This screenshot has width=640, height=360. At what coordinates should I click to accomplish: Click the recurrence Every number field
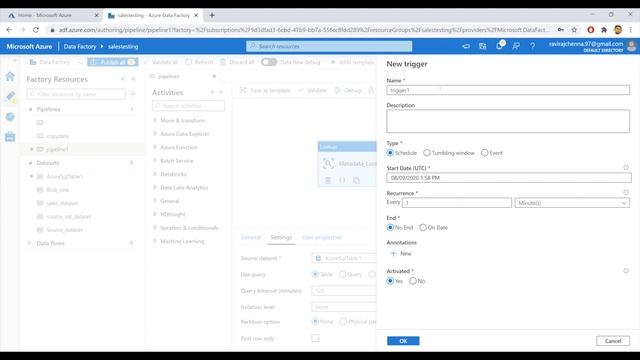coord(457,203)
